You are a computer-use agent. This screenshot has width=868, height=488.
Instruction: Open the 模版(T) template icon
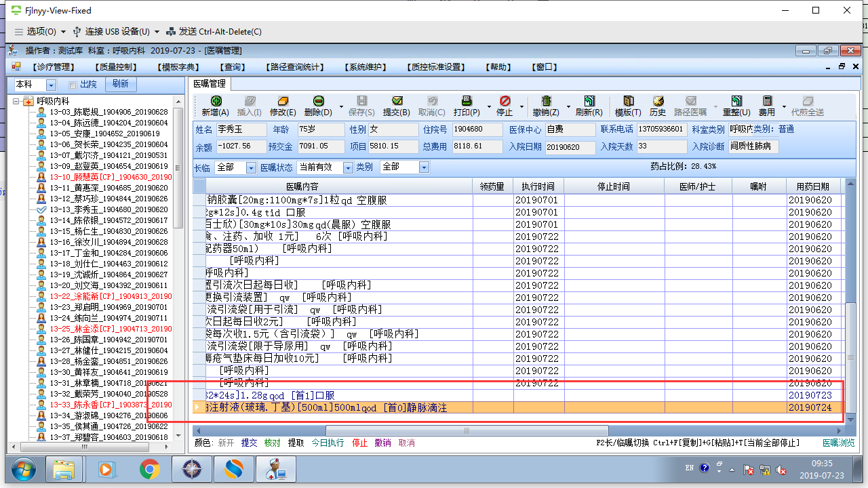(x=628, y=101)
